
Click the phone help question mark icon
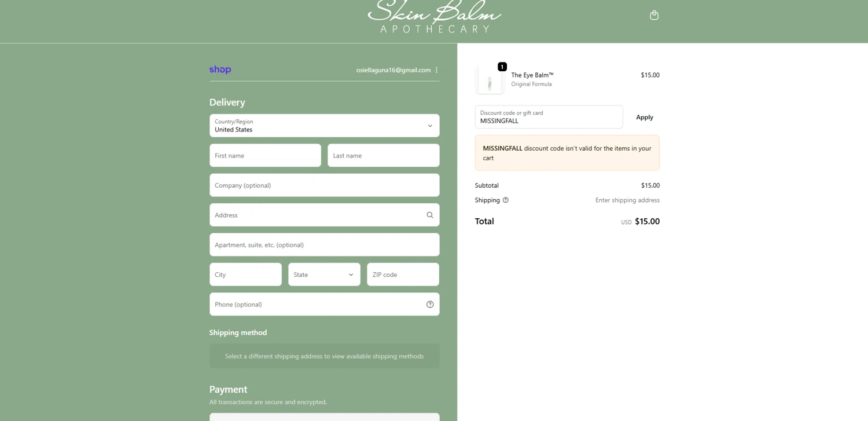(x=430, y=305)
